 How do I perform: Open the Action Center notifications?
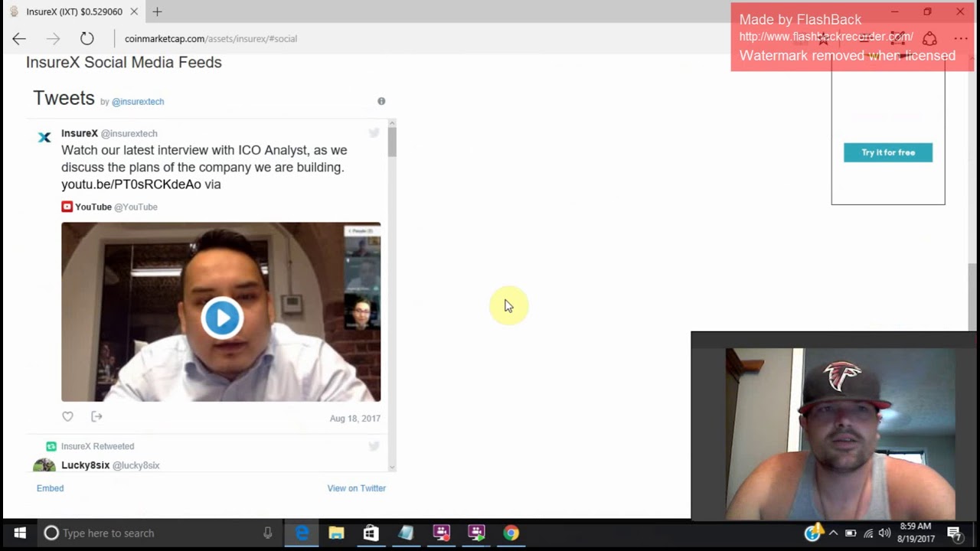[x=955, y=533]
